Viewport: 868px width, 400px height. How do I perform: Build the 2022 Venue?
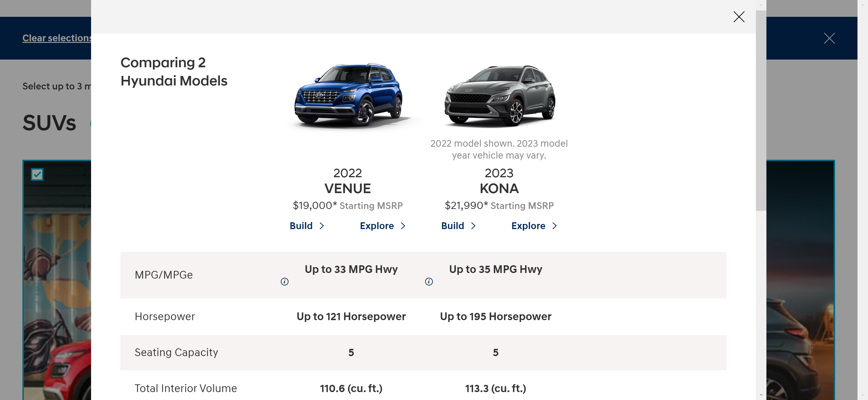click(x=301, y=226)
